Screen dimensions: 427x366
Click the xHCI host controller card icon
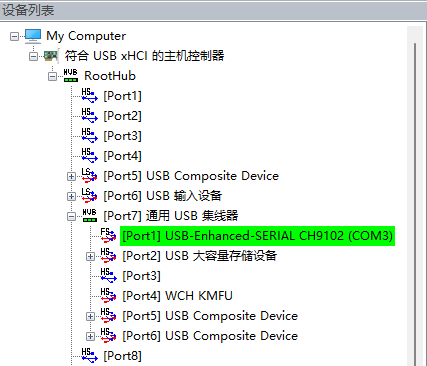click(51, 56)
